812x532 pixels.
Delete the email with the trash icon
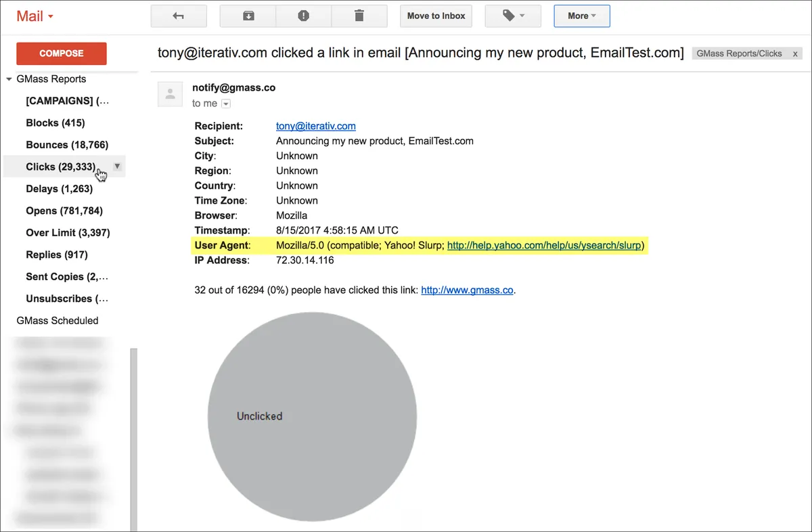[359, 16]
